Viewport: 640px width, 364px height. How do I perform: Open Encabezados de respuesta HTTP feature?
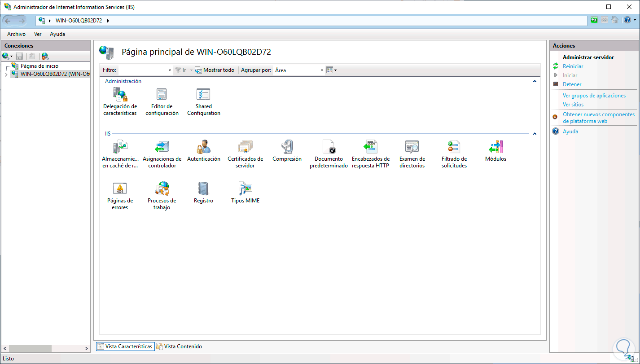(371, 154)
